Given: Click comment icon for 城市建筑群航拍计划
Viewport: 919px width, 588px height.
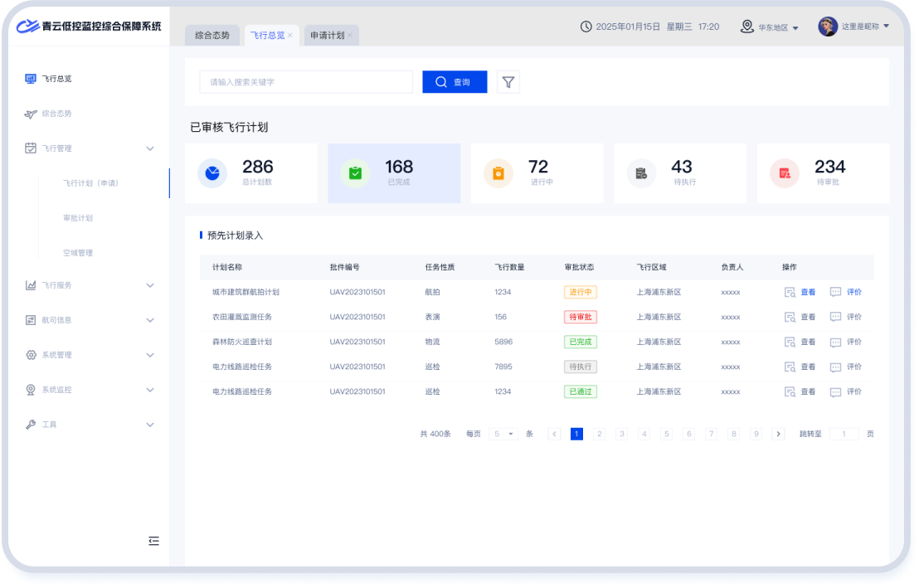Looking at the screenshot, I should pos(835,292).
